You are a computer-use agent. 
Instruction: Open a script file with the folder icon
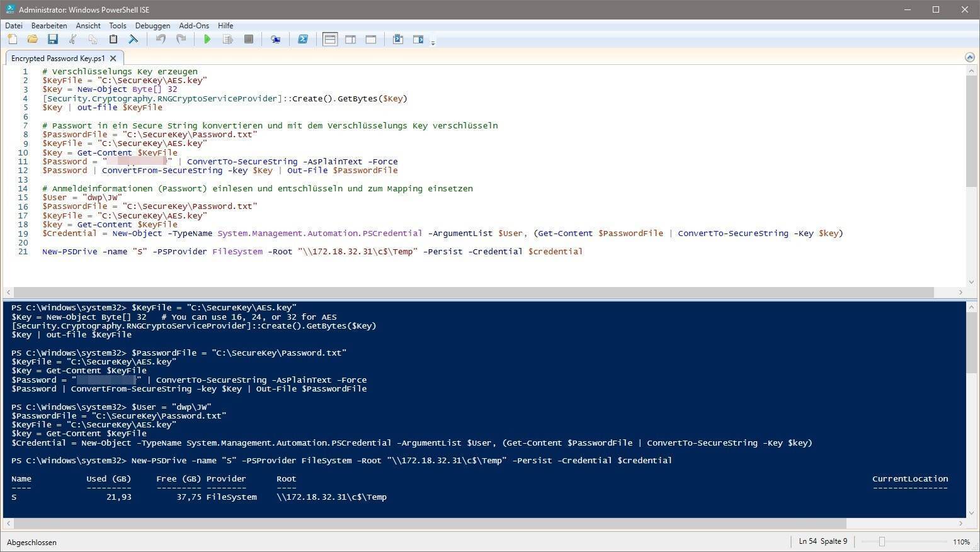(33, 40)
